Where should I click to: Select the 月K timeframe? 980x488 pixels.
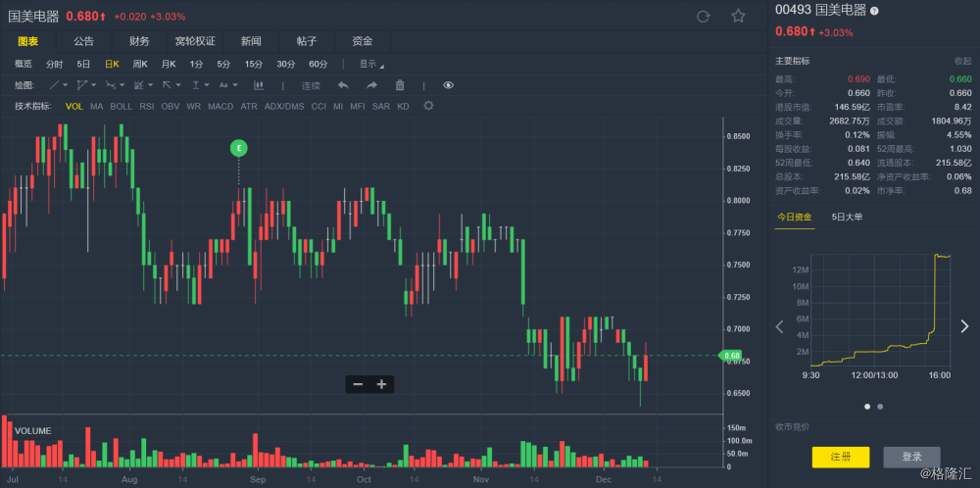tap(169, 64)
